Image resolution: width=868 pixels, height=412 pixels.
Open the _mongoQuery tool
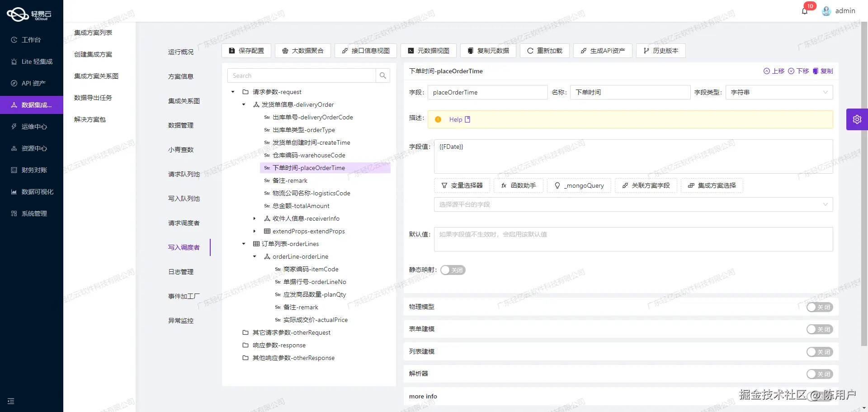click(579, 185)
